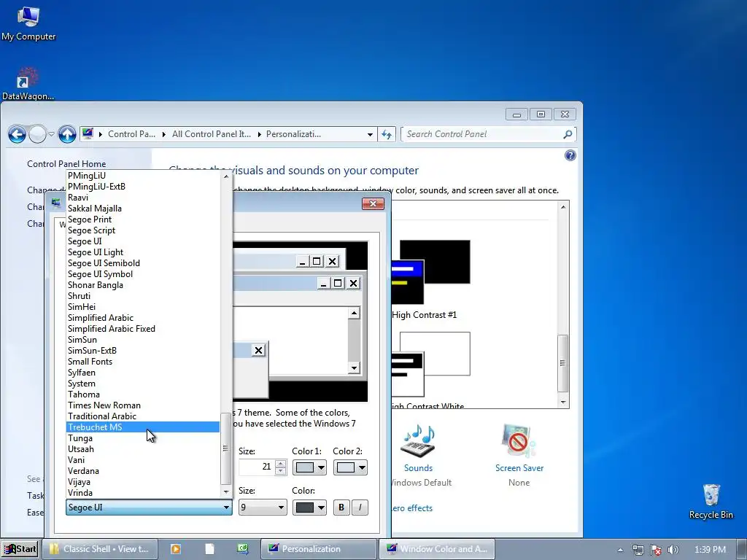Click the up-level arrow button

click(67, 134)
